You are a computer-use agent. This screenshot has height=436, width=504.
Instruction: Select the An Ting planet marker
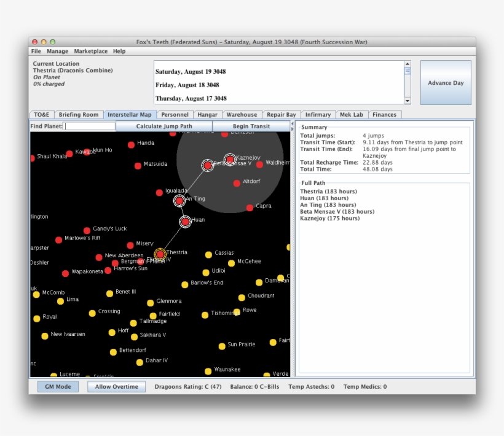pos(179,200)
